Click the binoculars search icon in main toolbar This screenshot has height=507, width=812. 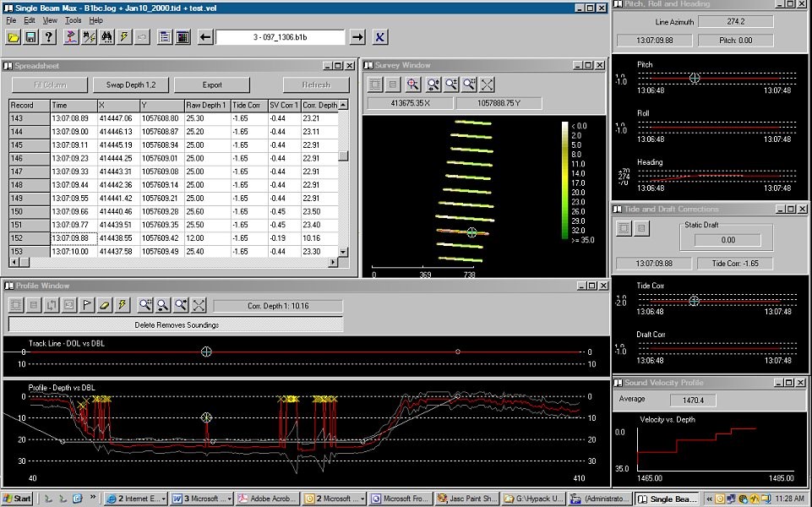(x=106, y=37)
